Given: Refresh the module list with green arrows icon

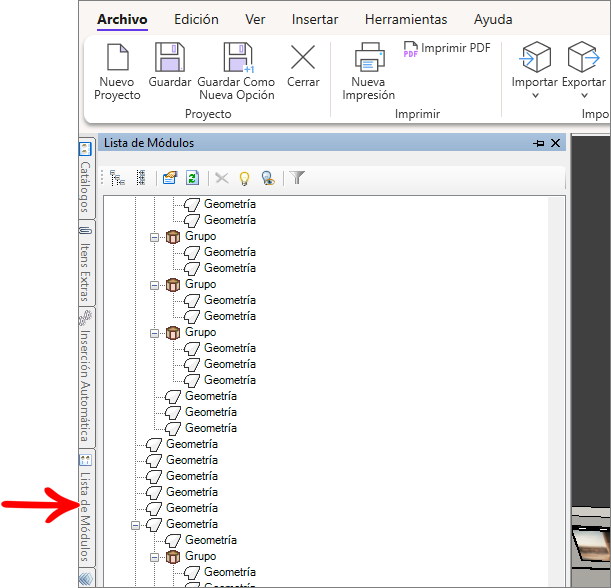Looking at the screenshot, I should coord(192,178).
